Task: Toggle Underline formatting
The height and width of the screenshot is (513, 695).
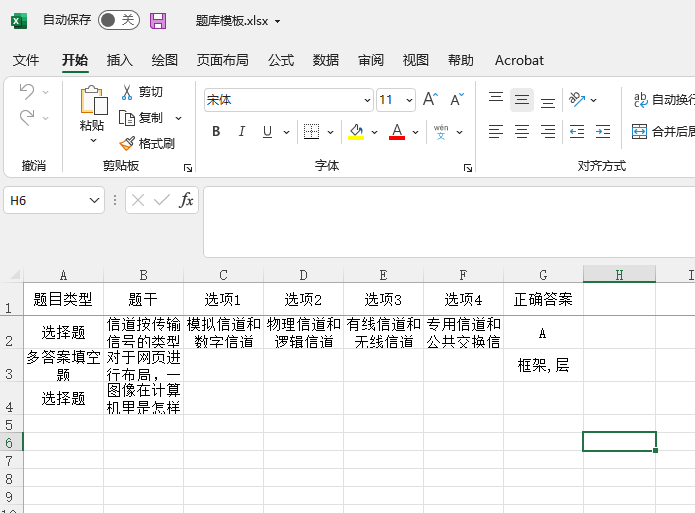Action: [x=267, y=131]
